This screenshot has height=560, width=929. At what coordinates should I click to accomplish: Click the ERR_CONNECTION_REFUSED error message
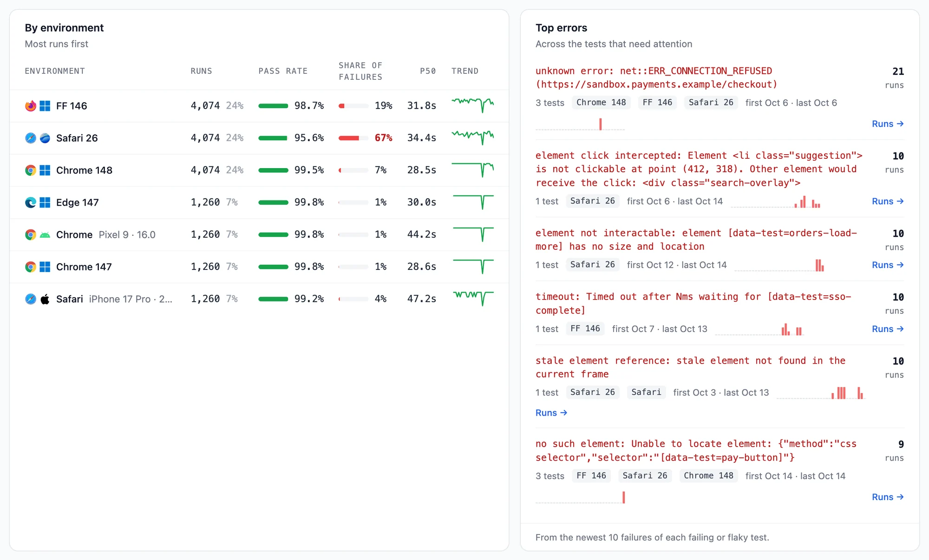[x=656, y=78]
